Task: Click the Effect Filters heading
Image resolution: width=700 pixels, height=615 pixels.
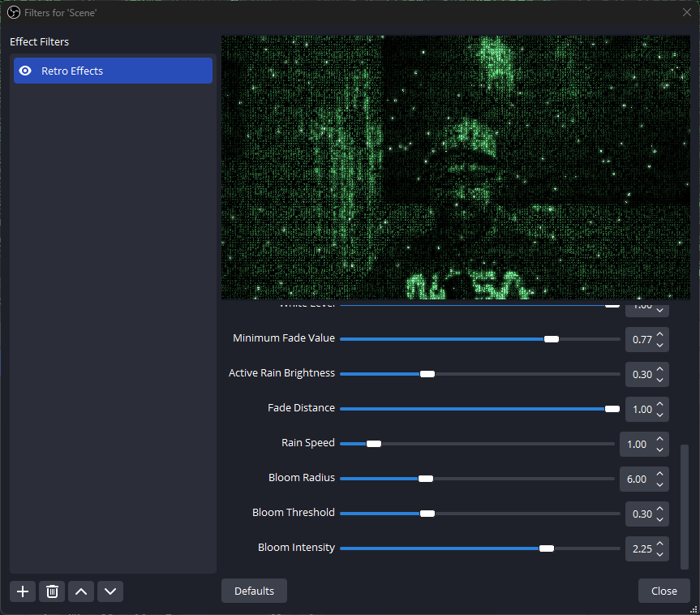Action: coord(39,41)
